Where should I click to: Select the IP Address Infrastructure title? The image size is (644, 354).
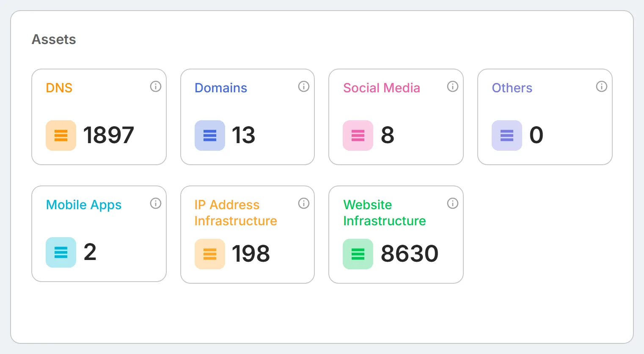click(236, 213)
